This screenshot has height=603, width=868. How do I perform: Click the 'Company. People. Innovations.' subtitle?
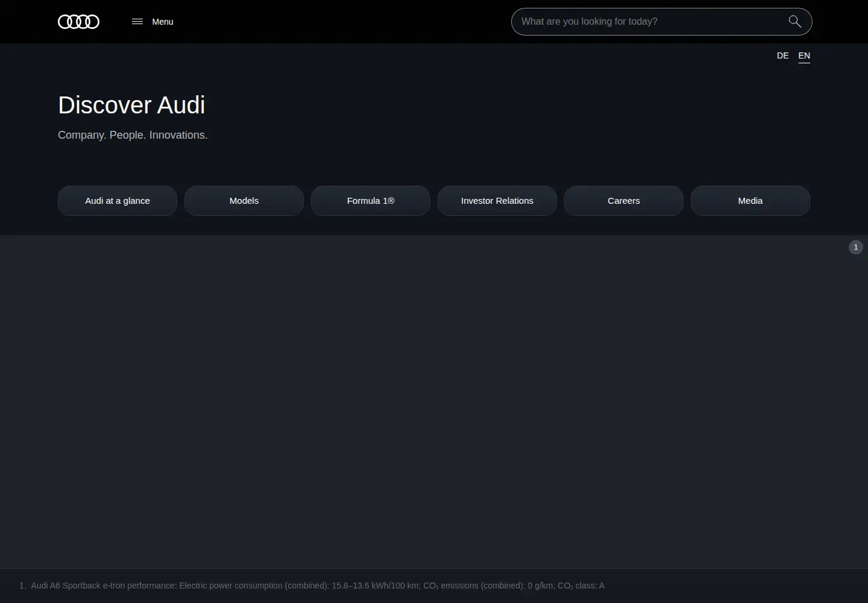[x=133, y=135]
